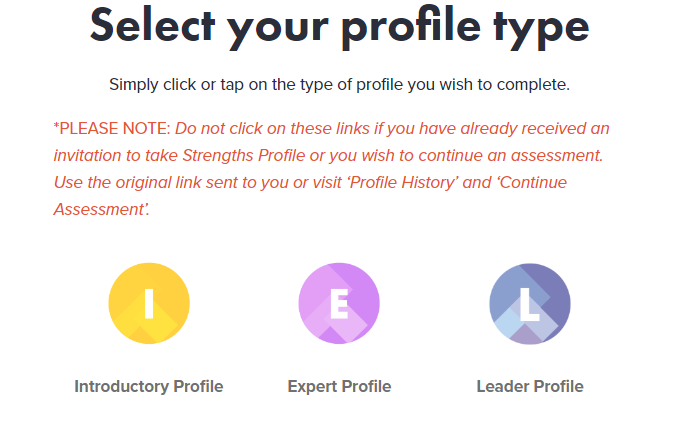Open the Leader Profile text link
Viewport: 676px width, 434px height.
tap(530, 386)
